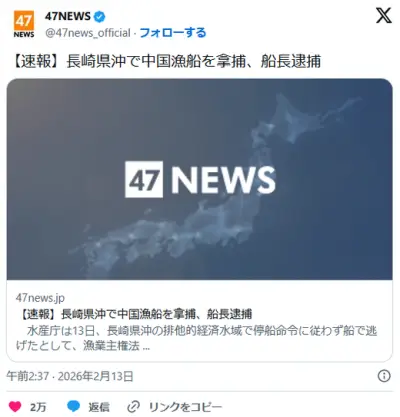Click the circled info icon
Image resolution: width=400 pixels, height=417 pixels.
384,376
